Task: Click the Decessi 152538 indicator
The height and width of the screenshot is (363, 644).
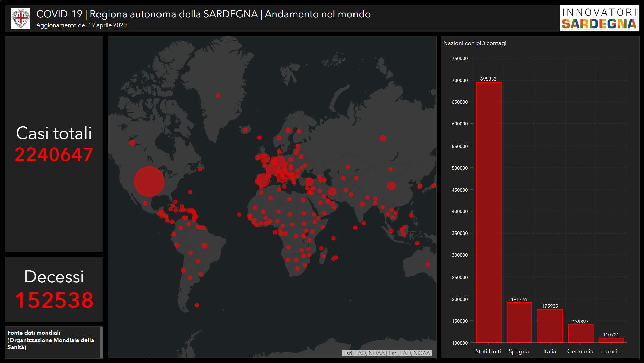Action: (54, 289)
